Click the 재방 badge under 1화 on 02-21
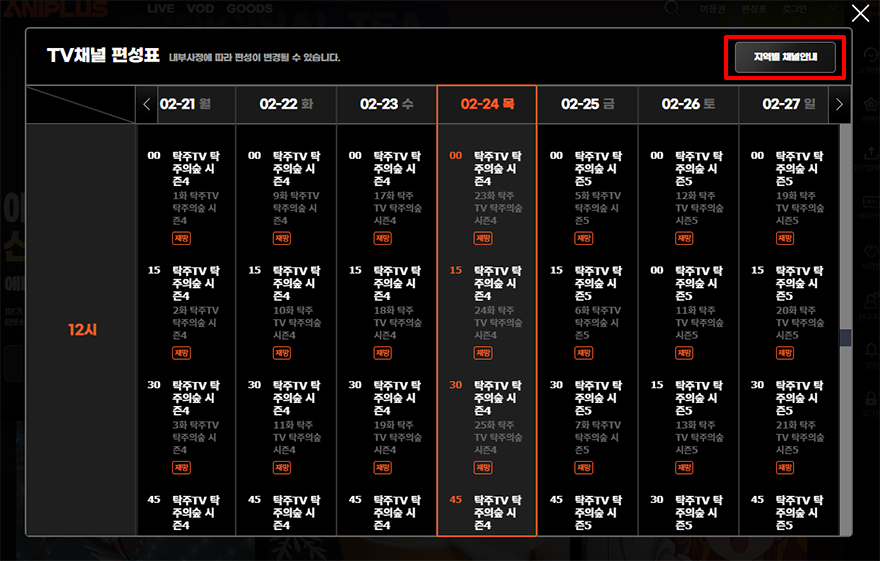This screenshot has width=880, height=561. [181, 238]
